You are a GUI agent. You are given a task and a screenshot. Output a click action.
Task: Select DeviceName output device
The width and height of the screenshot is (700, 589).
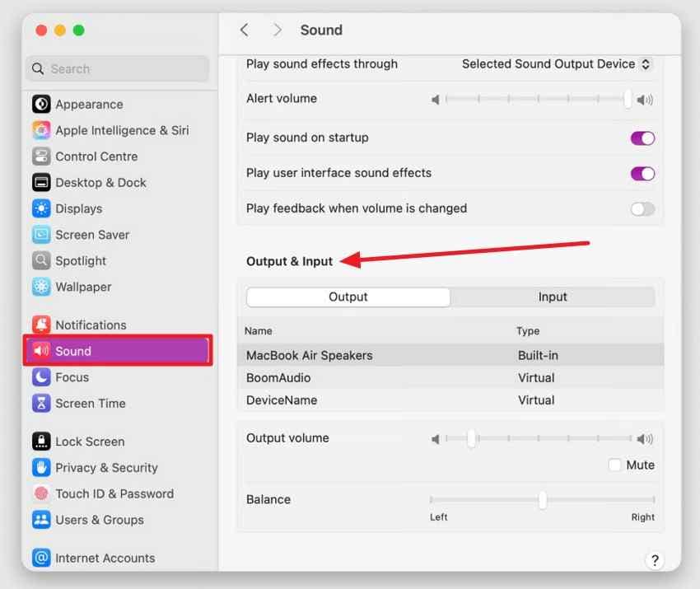tap(450, 400)
